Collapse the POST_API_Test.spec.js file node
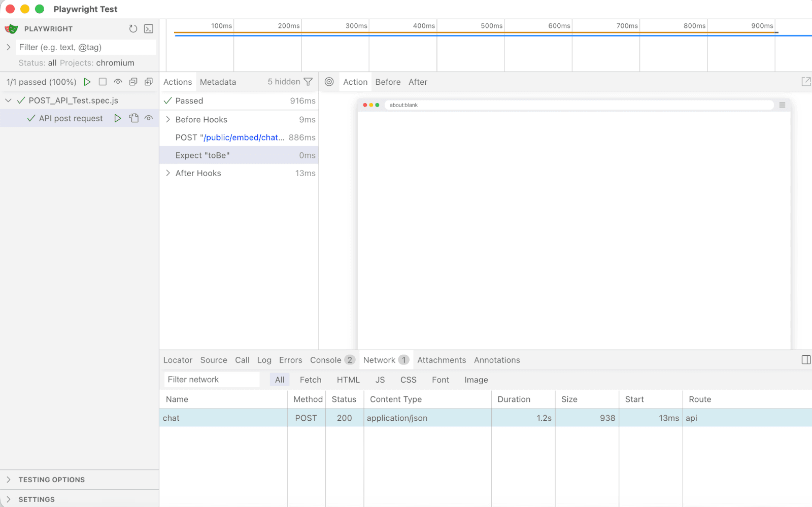Screen dimensions: 812x507 point(9,100)
